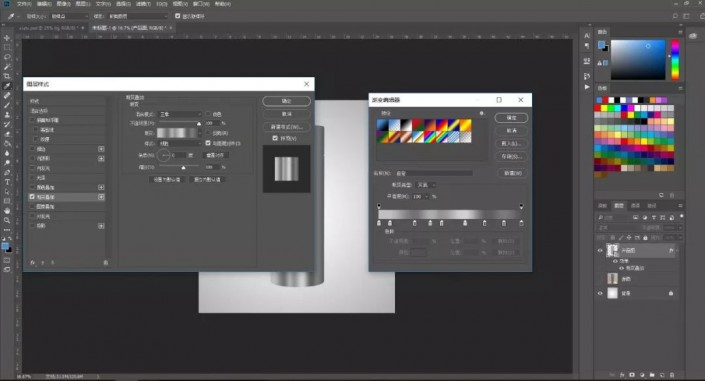Click the create new layer icon
Viewport: 705px width, 381px height.
coord(662,375)
